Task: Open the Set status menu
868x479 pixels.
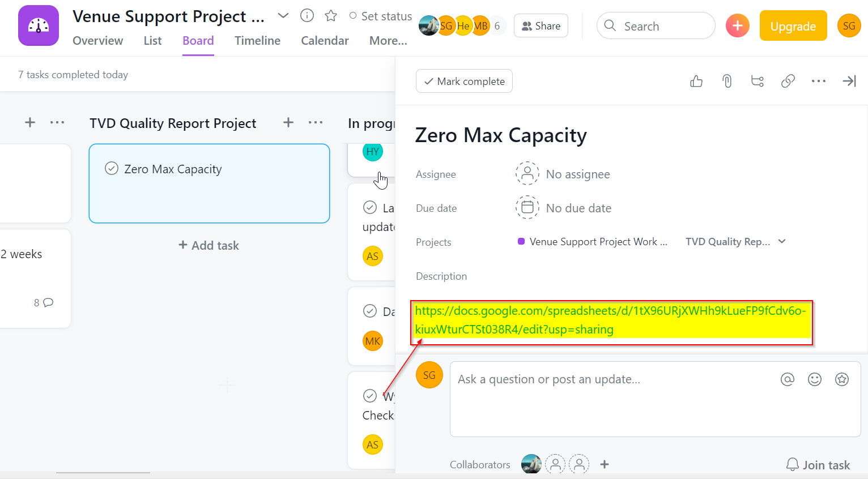Action: point(380,16)
